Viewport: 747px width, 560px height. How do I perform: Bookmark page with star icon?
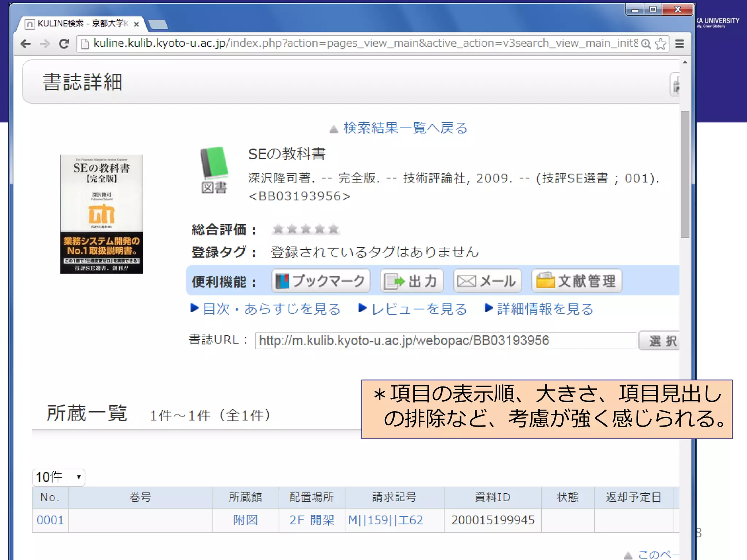click(661, 44)
